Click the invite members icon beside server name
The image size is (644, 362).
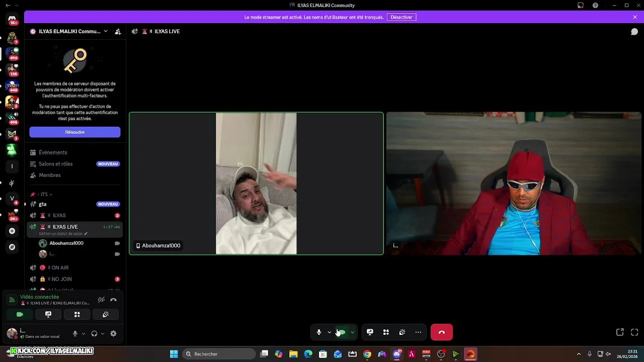click(x=118, y=31)
